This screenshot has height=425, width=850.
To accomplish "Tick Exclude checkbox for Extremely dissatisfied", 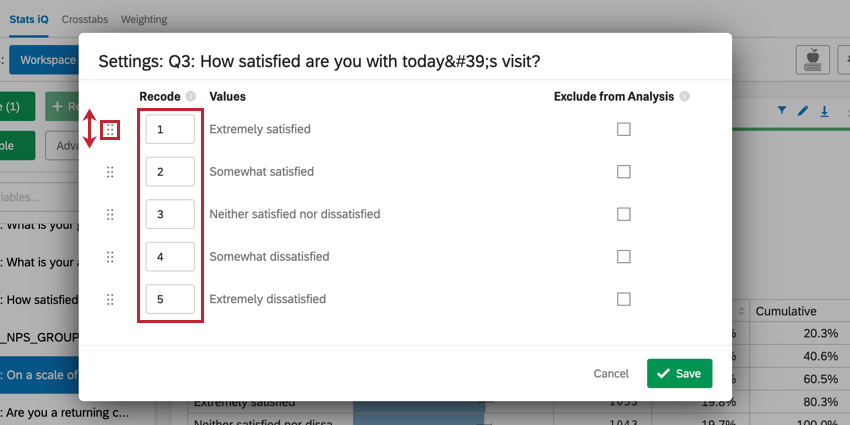I will pyautogui.click(x=624, y=299).
